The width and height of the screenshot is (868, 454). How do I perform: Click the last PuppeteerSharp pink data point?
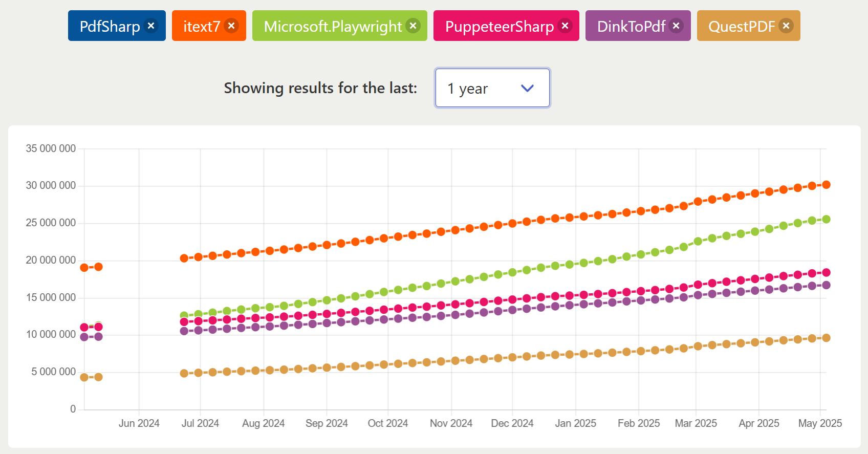[x=826, y=272]
